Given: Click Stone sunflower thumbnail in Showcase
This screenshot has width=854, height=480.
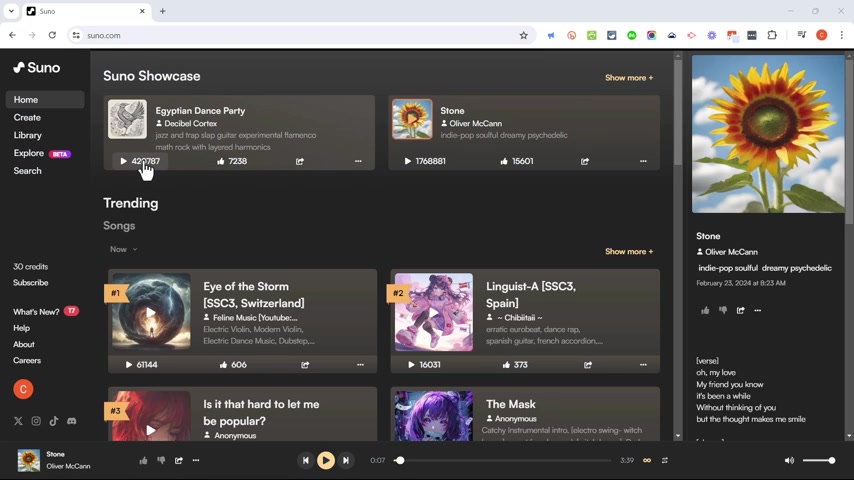Looking at the screenshot, I should point(412,119).
